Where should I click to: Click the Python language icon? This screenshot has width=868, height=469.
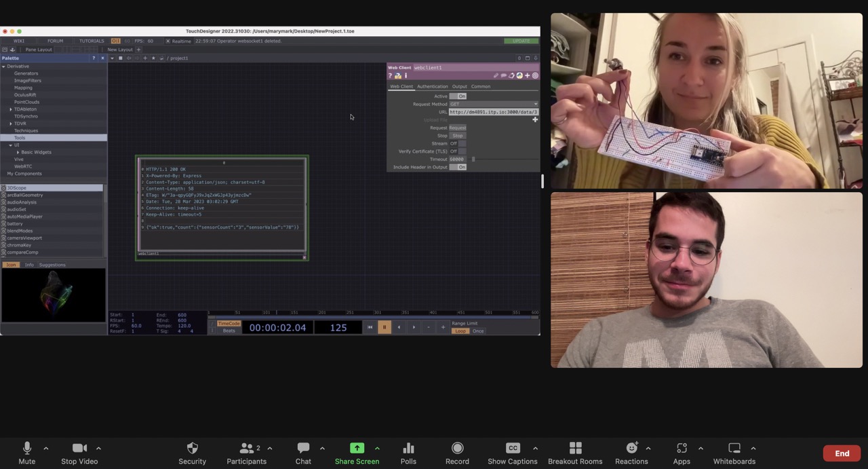(519, 75)
